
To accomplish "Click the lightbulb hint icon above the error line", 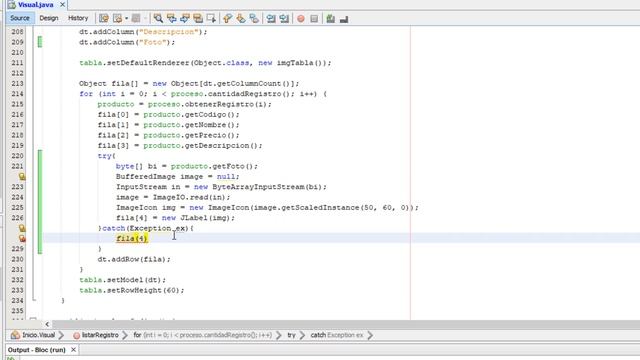I will point(22,228).
